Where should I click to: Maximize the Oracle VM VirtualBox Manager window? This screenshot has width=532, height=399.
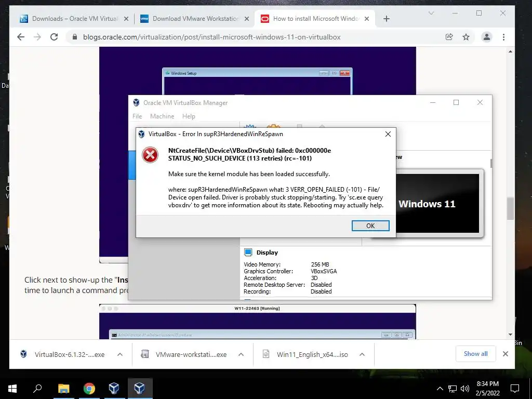(456, 102)
